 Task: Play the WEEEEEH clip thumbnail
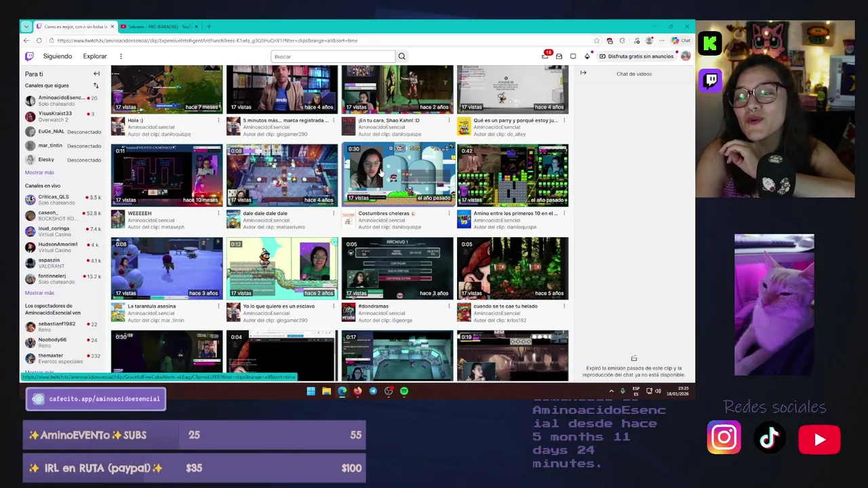pyautogui.click(x=167, y=175)
